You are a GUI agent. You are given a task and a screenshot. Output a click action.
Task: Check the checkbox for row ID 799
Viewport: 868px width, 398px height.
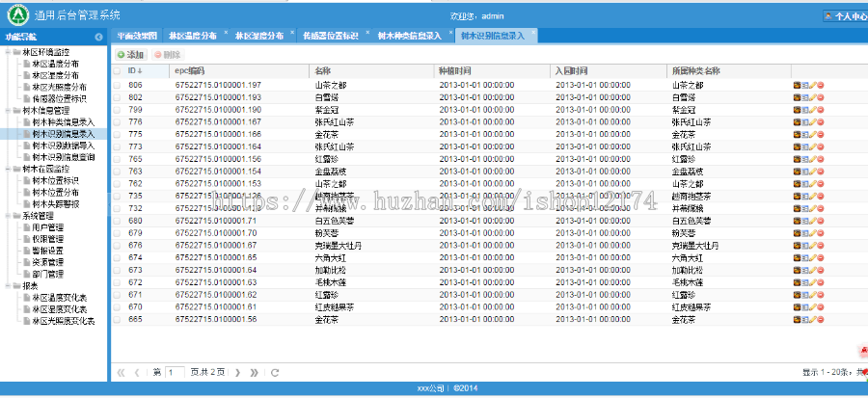tap(117, 110)
